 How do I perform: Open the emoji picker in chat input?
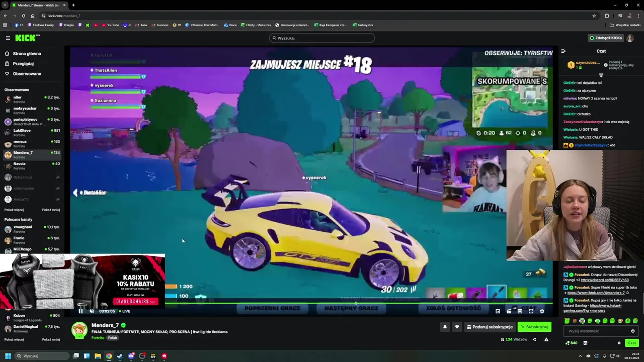point(633,331)
